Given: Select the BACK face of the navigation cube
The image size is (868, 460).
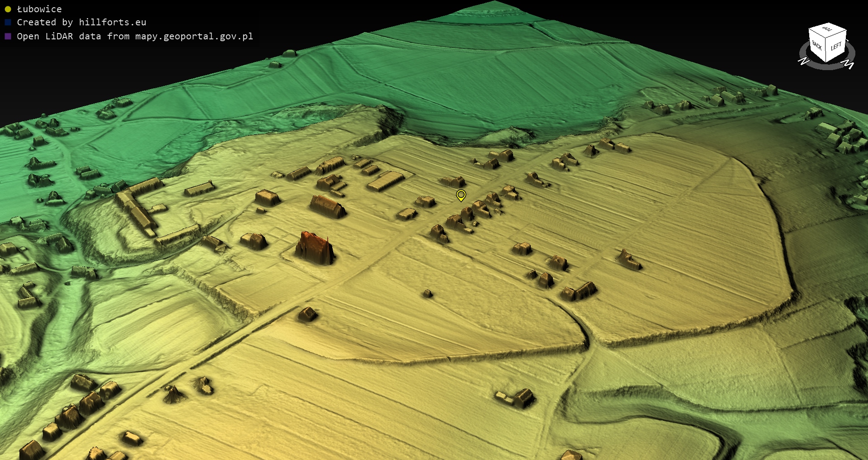Looking at the screenshot, I should pyautogui.click(x=817, y=46).
